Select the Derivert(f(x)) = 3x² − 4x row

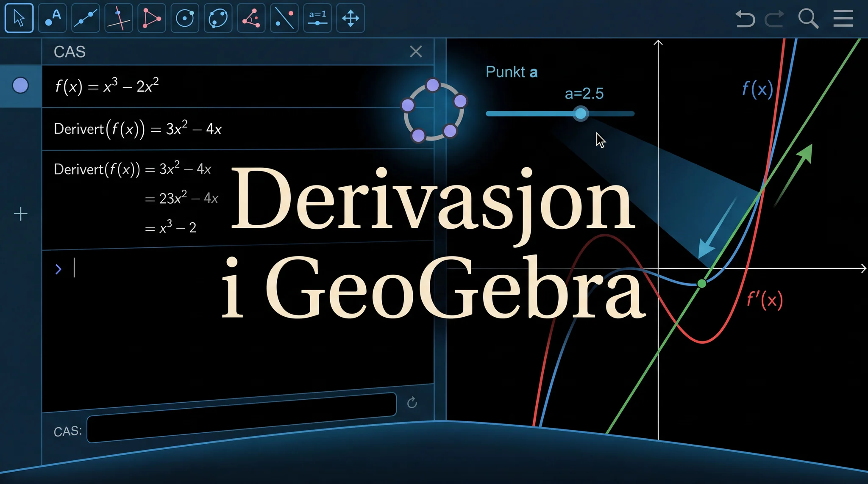237,129
